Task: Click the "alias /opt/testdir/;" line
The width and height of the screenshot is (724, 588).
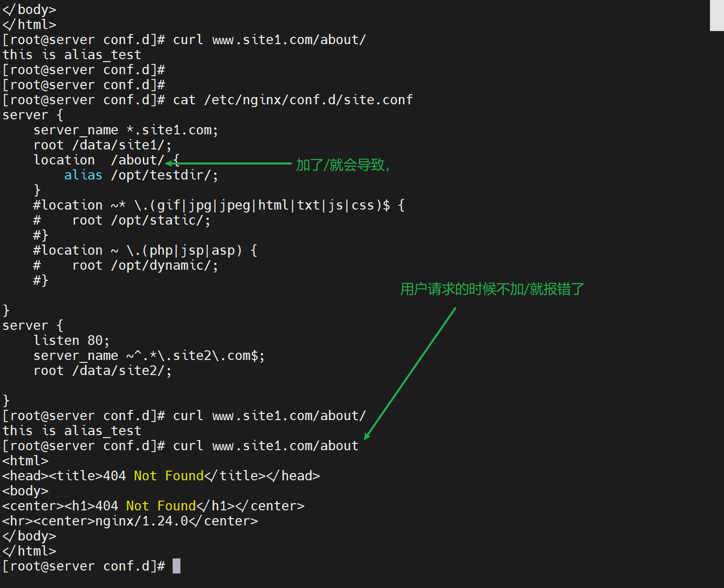Action: point(141,175)
